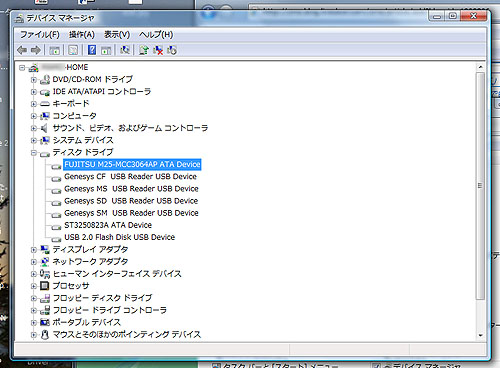Select the コンピュータ label
Viewport: 500px width, 368px height.
[x=75, y=116]
